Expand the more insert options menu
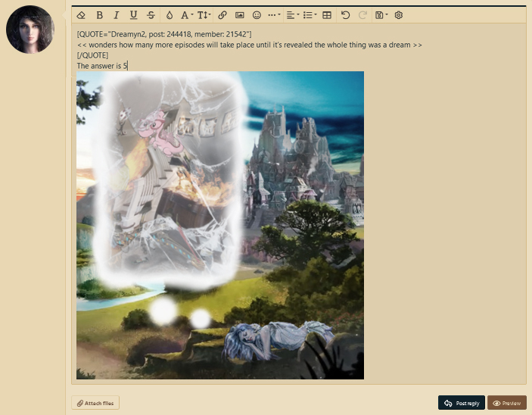 (274, 15)
